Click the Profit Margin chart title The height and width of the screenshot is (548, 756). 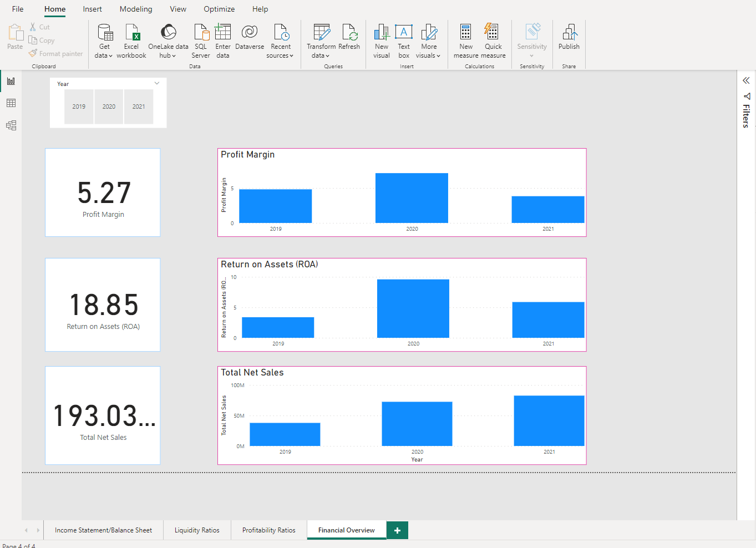[x=248, y=154]
